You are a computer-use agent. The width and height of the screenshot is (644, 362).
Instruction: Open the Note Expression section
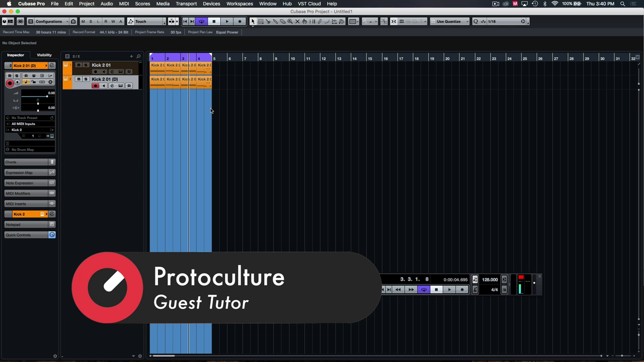pos(30,183)
